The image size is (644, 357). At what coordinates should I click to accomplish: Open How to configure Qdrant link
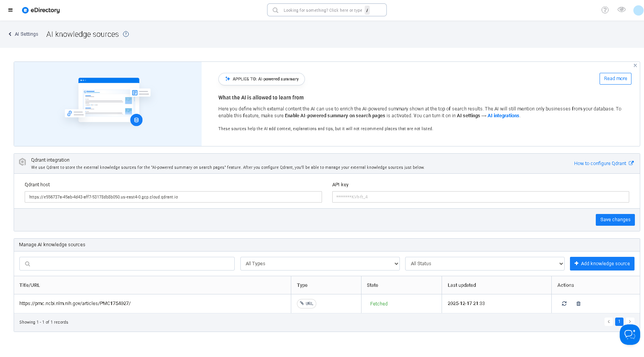(604, 164)
